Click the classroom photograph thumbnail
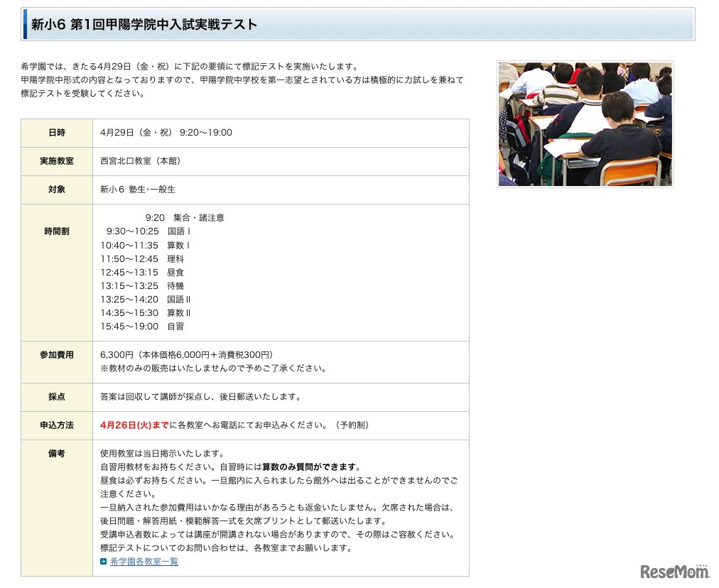Image resolution: width=719 pixels, height=588 pixels. 584,123
